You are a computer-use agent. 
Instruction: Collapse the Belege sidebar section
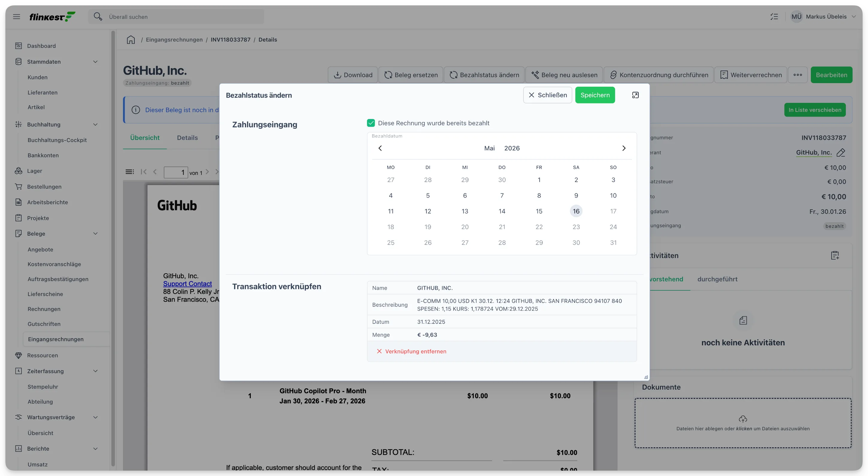[95, 234]
